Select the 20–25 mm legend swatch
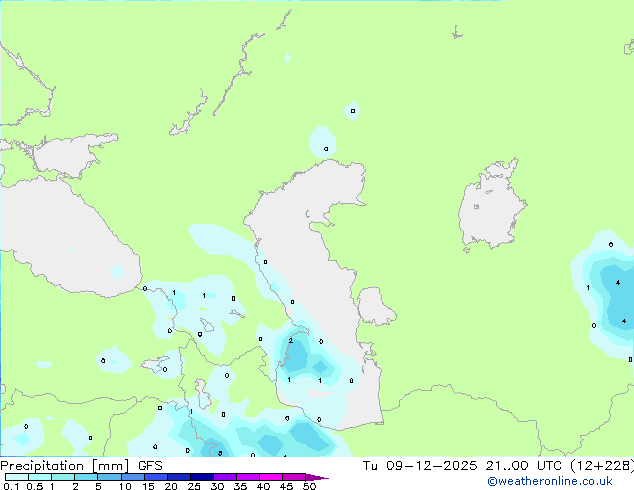634x490 pixels. pos(178,477)
